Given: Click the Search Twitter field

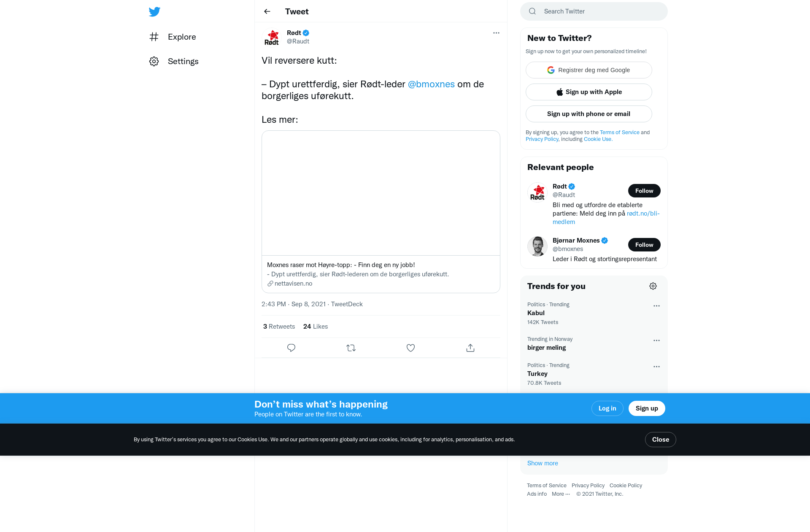Looking at the screenshot, I should pos(594,11).
